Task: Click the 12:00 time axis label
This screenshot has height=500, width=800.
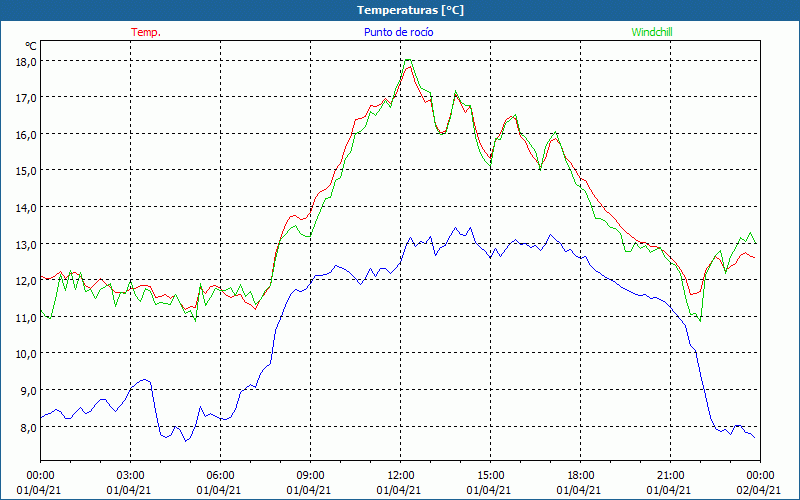Action: pyautogui.click(x=401, y=476)
